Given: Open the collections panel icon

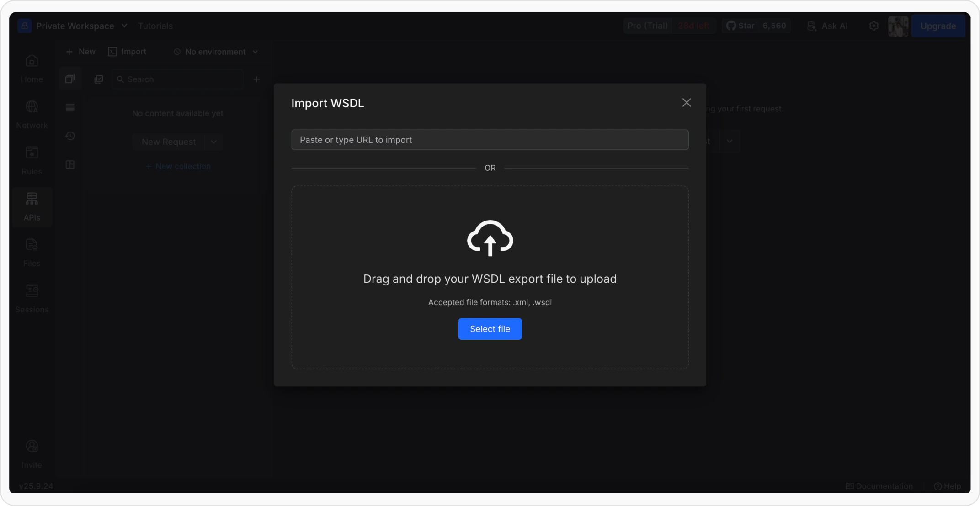Looking at the screenshot, I should point(70,79).
